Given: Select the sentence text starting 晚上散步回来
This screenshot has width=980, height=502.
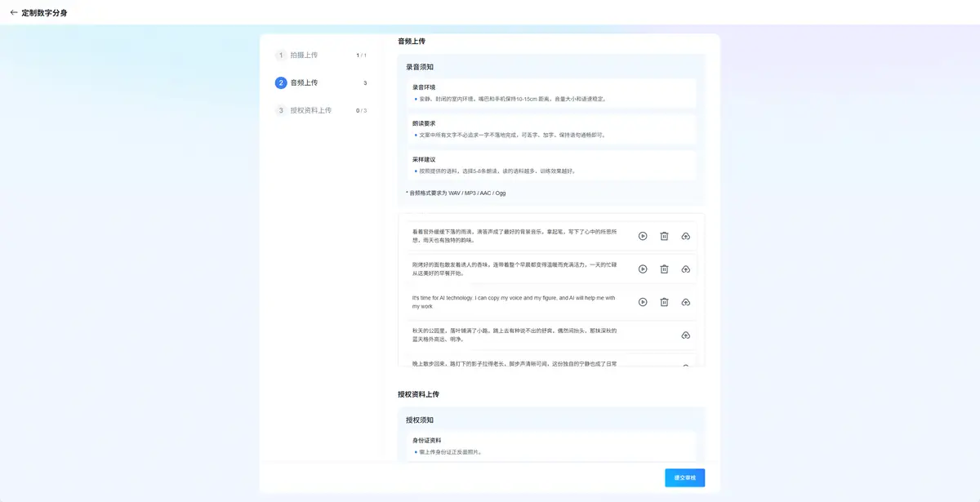Looking at the screenshot, I should tap(514, 363).
